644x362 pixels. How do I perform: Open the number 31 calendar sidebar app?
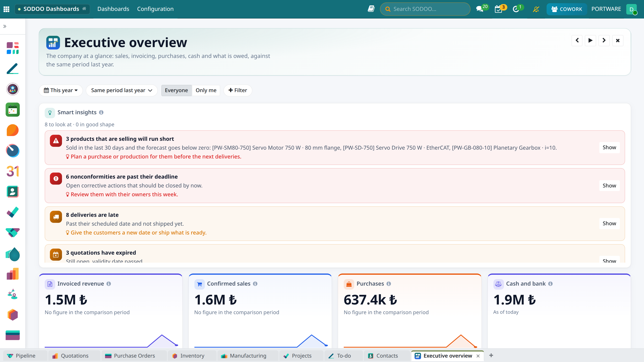tap(12, 171)
